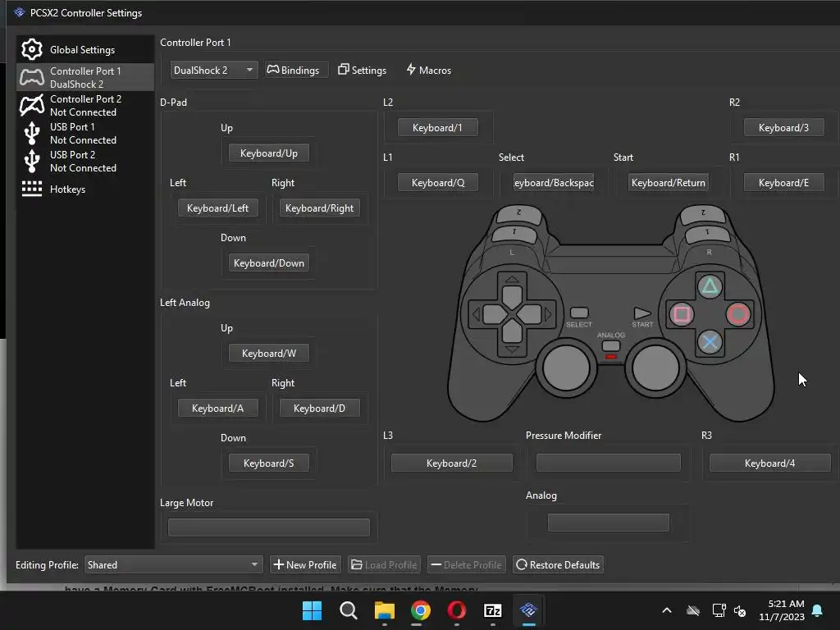
Task: Rebind Left Analog Left Keyboard/A
Action: tap(217, 409)
